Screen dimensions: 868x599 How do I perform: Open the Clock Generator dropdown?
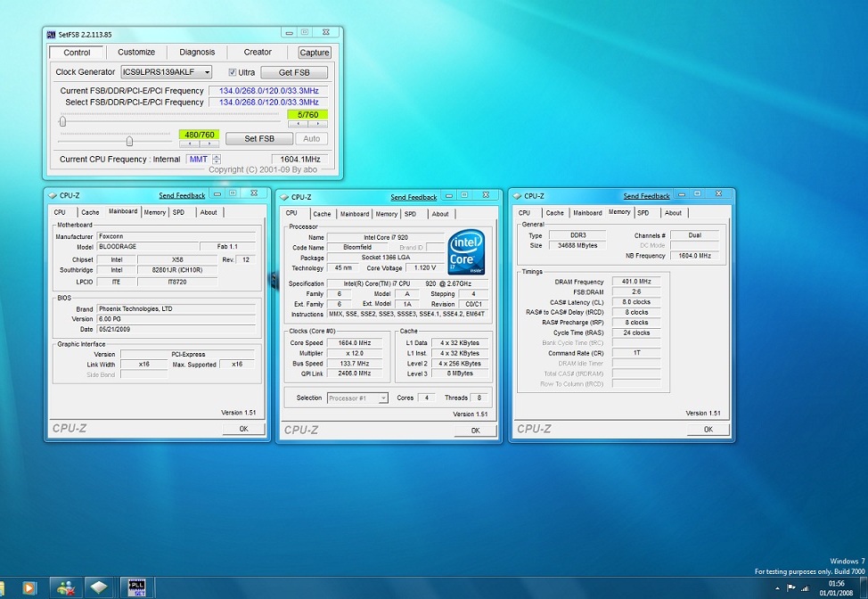coord(207,72)
